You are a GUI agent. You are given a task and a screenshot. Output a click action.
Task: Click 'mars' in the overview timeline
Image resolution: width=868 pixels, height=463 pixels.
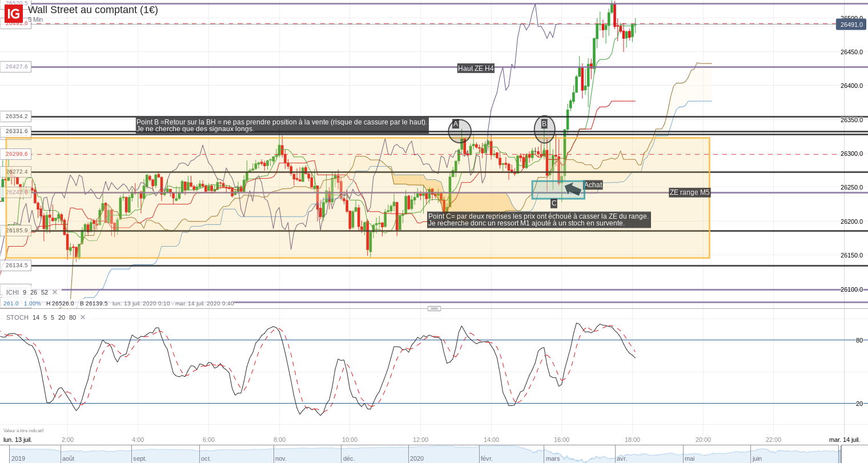tap(553, 458)
